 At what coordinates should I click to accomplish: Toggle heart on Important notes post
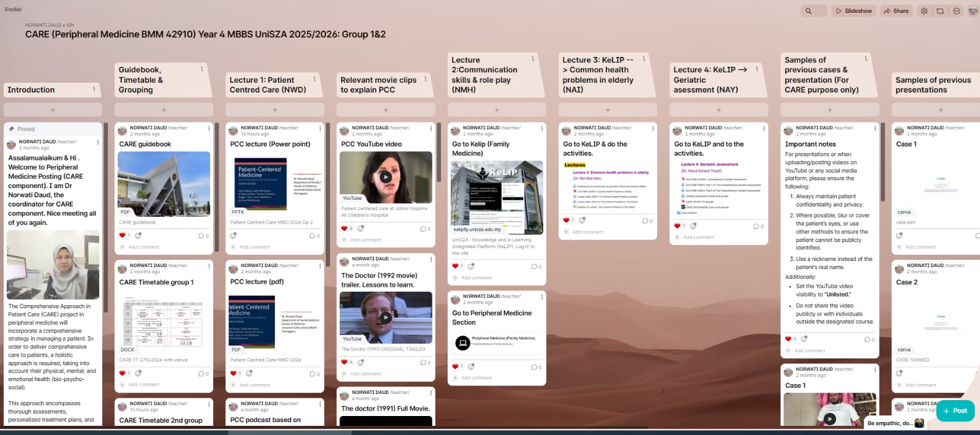click(x=788, y=339)
